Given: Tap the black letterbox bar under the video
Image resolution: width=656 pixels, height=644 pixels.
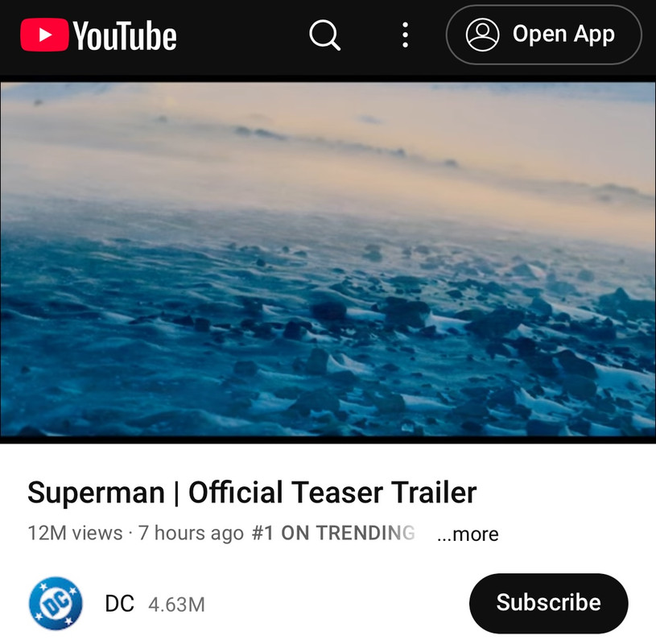Looking at the screenshot, I should [x=328, y=440].
